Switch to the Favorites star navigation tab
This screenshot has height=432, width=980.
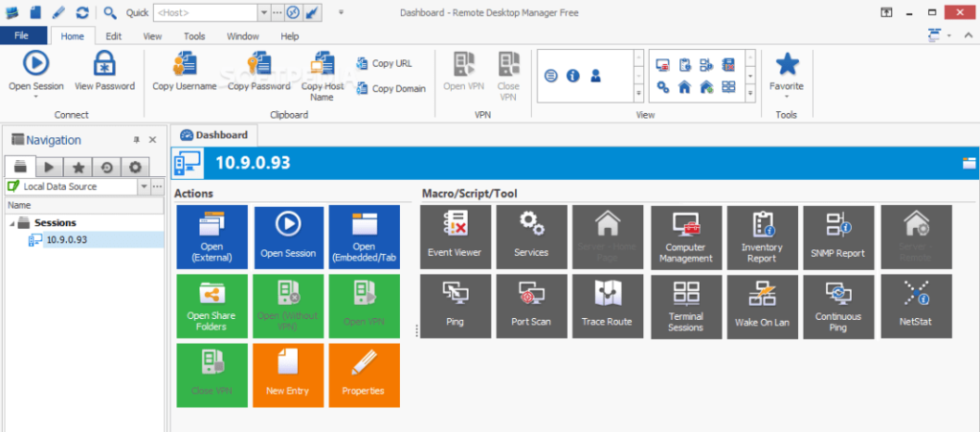pos(77,167)
